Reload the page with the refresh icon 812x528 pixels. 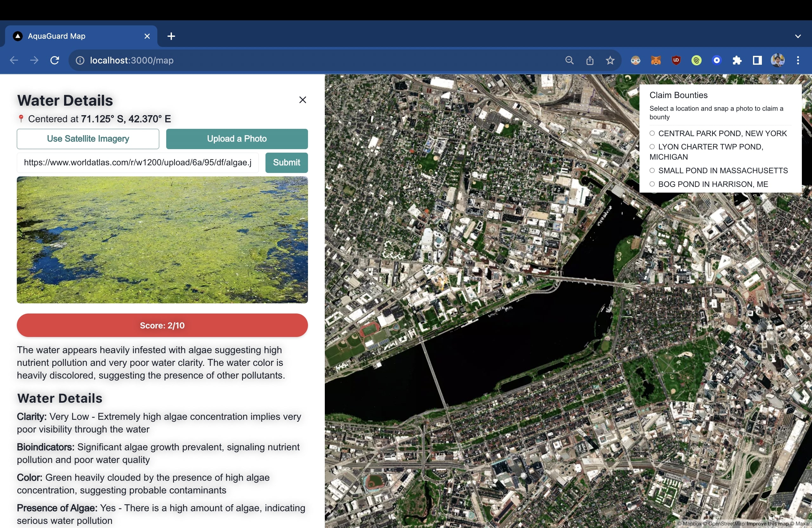(x=55, y=60)
